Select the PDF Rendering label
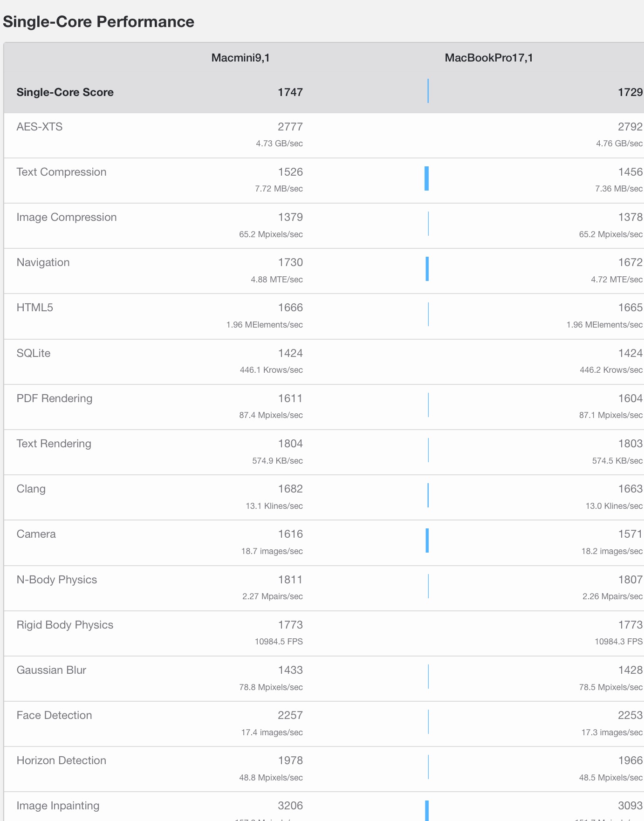The image size is (644, 821). click(x=55, y=398)
